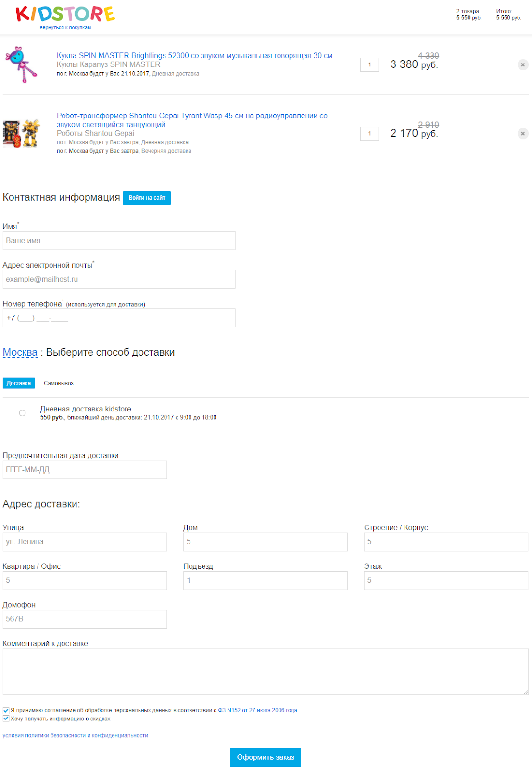Focus the 'Домофон' intercom field
The width and height of the screenshot is (532, 770).
(85, 619)
